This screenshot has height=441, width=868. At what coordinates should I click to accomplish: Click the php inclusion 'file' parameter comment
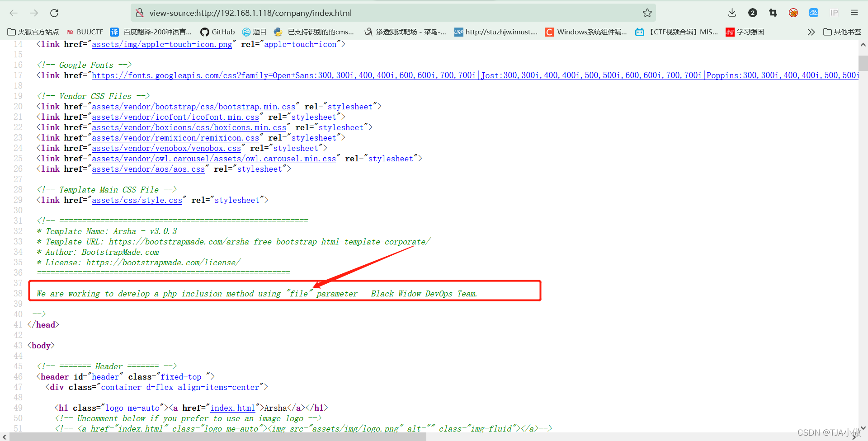(x=257, y=294)
